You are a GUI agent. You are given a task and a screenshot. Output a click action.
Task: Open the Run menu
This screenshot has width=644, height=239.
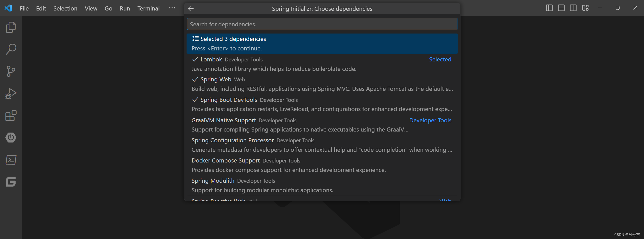pos(125,8)
